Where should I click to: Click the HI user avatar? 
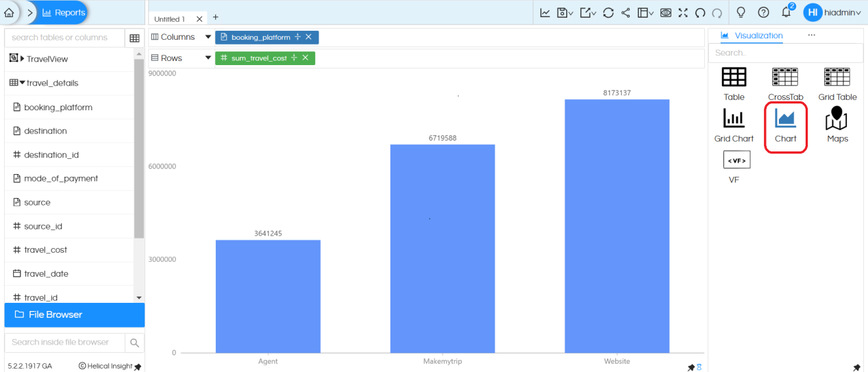pos(813,12)
